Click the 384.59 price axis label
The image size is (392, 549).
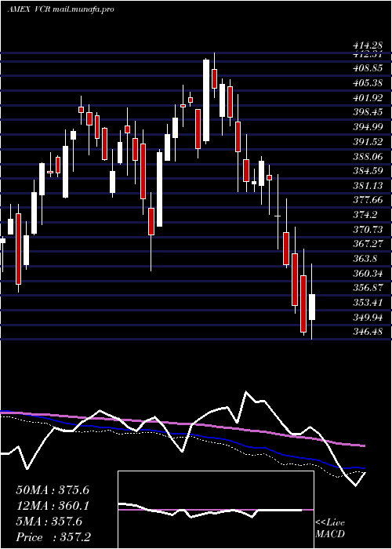pos(368,171)
